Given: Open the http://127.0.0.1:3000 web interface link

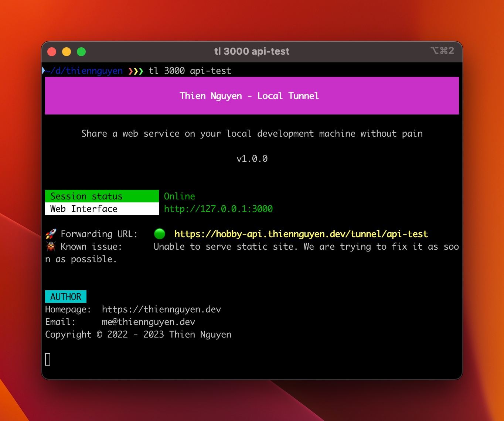Looking at the screenshot, I should [218, 209].
